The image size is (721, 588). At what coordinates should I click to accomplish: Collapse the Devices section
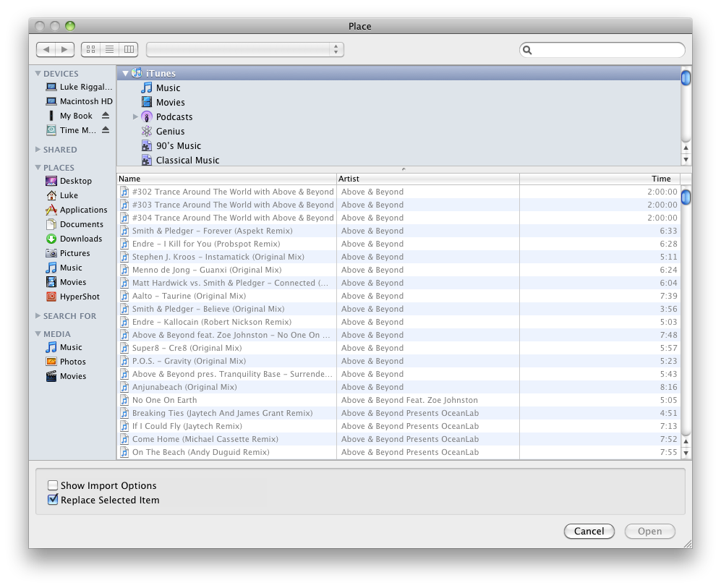(38, 73)
